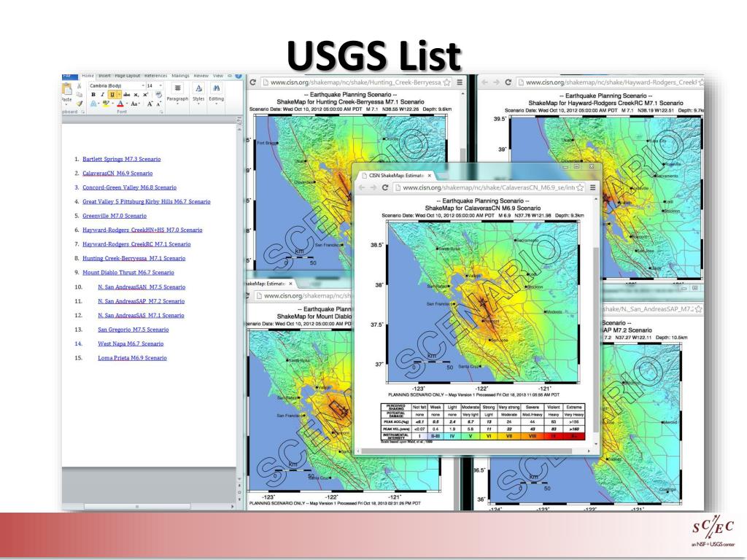Select the CISN ShakeMap tab in front window
747x560 pixels.
pos(396,176)
